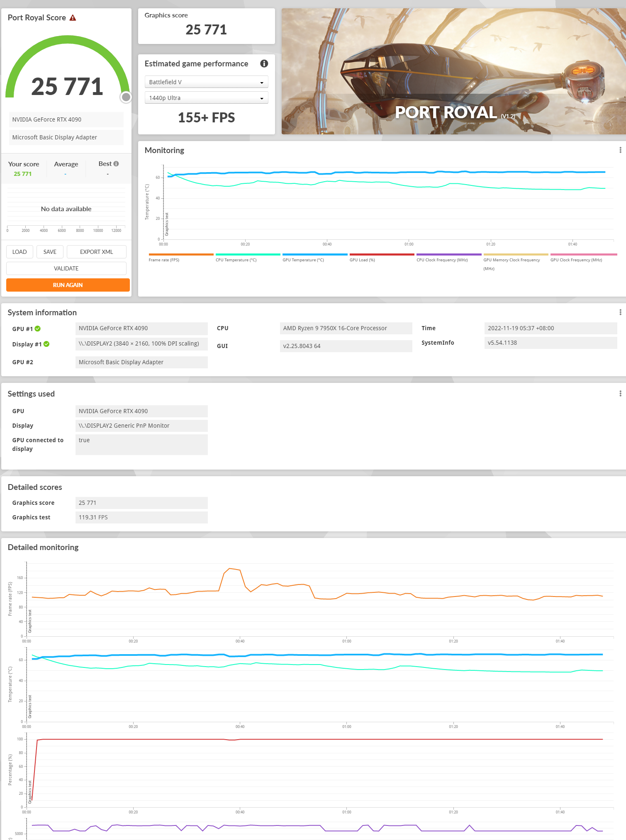Click the Generic PnP Monitor display setting value
Screen dimensions: 626x840
(x=141, y=426)
